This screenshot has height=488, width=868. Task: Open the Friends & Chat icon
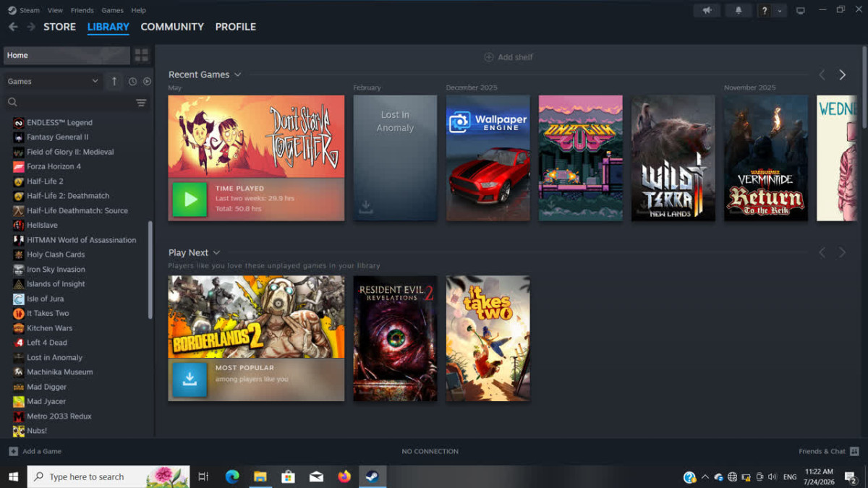point(854,451)
